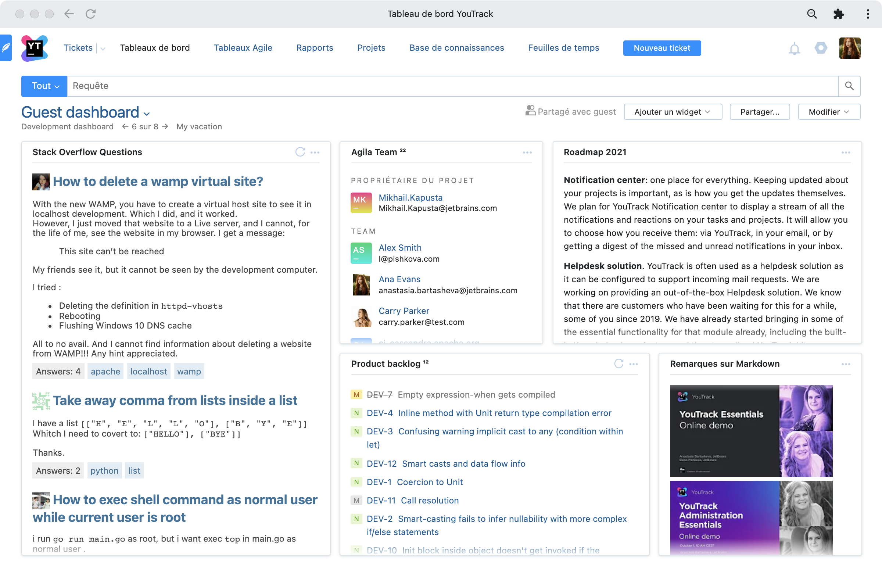Open 'How to exec shell command' question

click(x=175, y=509)
